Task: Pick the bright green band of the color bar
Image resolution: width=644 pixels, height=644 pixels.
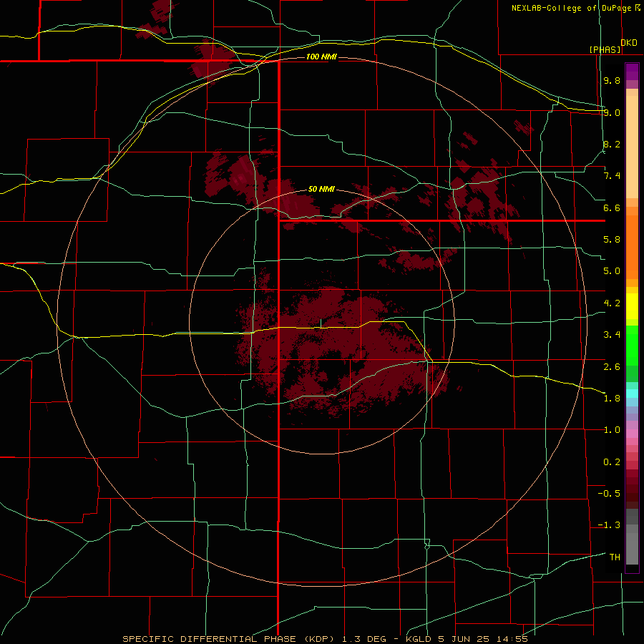Action: [632, 345]
